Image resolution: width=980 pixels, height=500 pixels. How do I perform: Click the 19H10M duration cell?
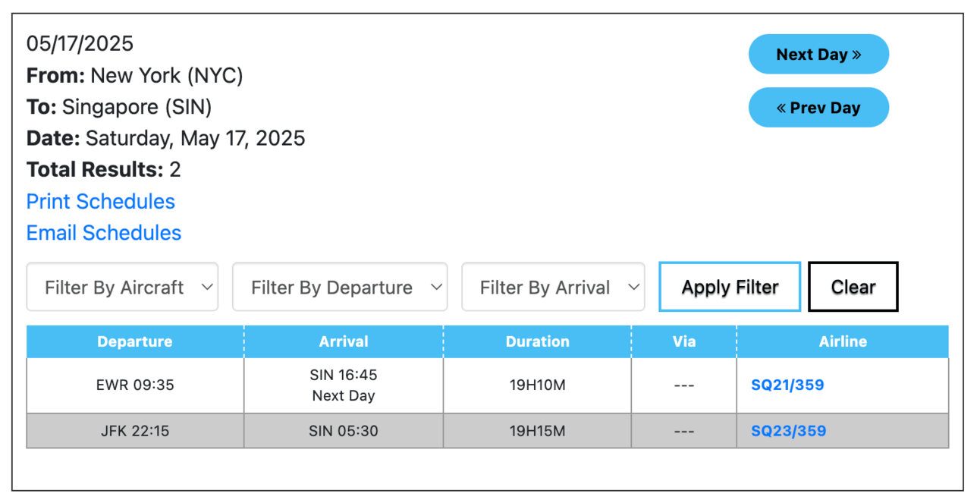click(537, 385)
